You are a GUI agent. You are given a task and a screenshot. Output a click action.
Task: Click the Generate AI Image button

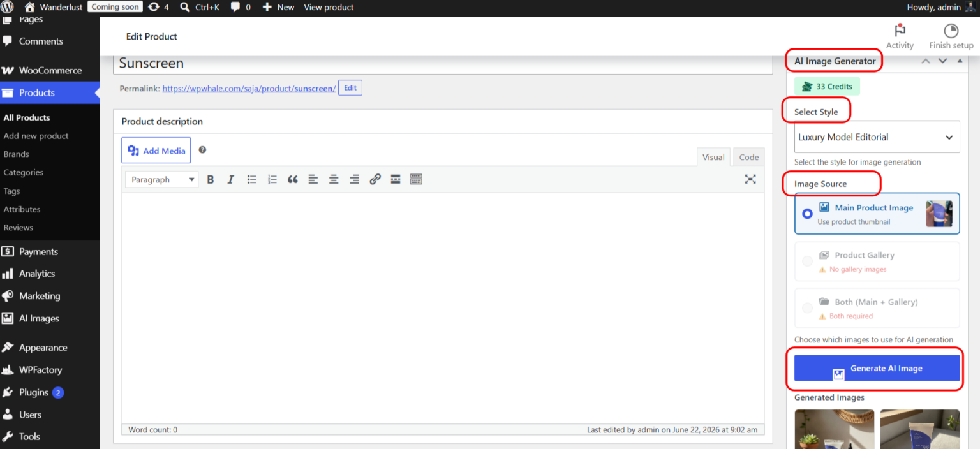point(877,368)
